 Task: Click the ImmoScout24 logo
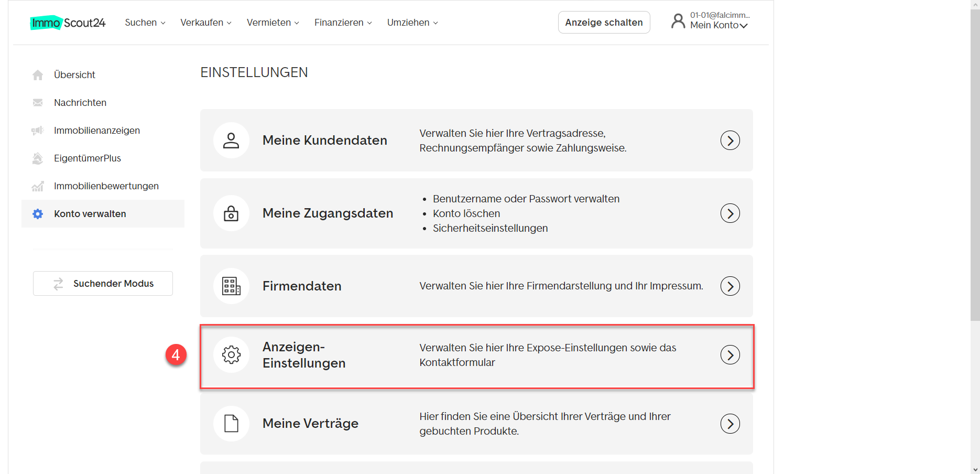[68, 23]
